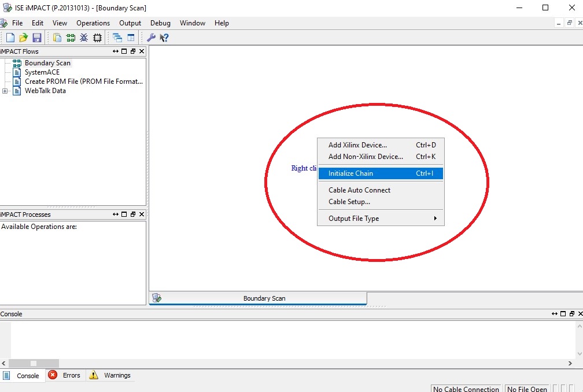The height and width of the screenshot is (392, 583).
Task: Open the View menu
Action: click(60, 23)
